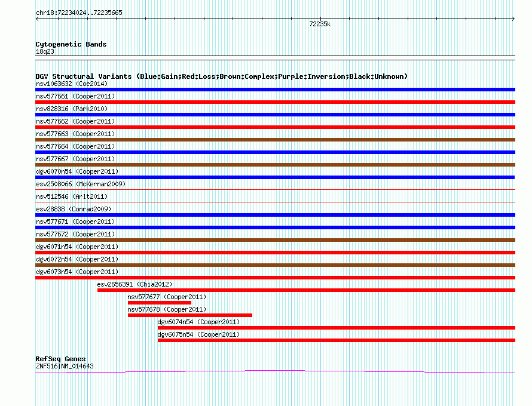Select the red bar for dgv6071n54
This screenshot has height=406, width=532.
tap(275, 253)
